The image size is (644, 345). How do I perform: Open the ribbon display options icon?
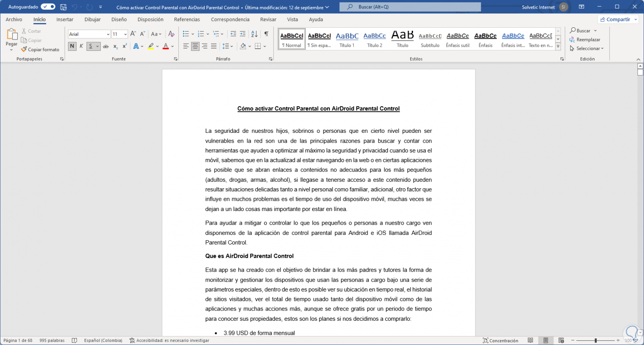(x=582, y=7)
